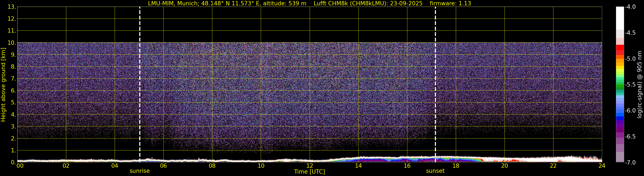644x176 pixels.
Task: Click the 'Height above ground [km]' axis label
Action: point(3,85)
